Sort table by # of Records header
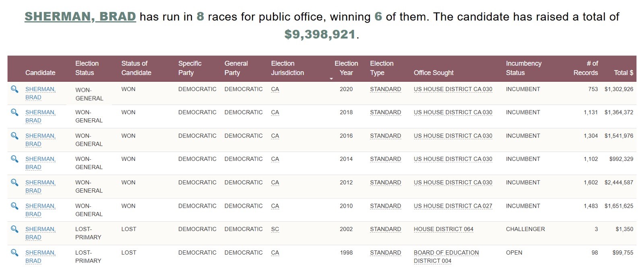This screenshot has width=644, height=268. click(x=586, y=68)
